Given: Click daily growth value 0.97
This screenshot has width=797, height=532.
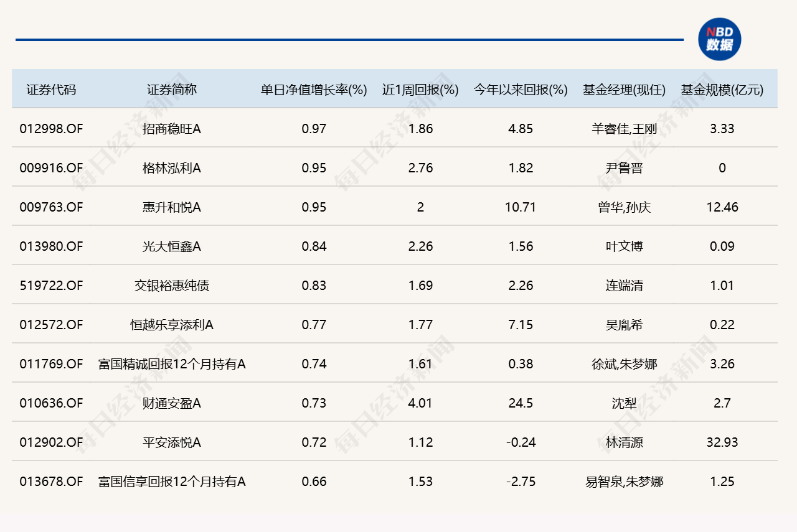Looking at the screenshot, I should pyautogui.click(x=314, y=129).
